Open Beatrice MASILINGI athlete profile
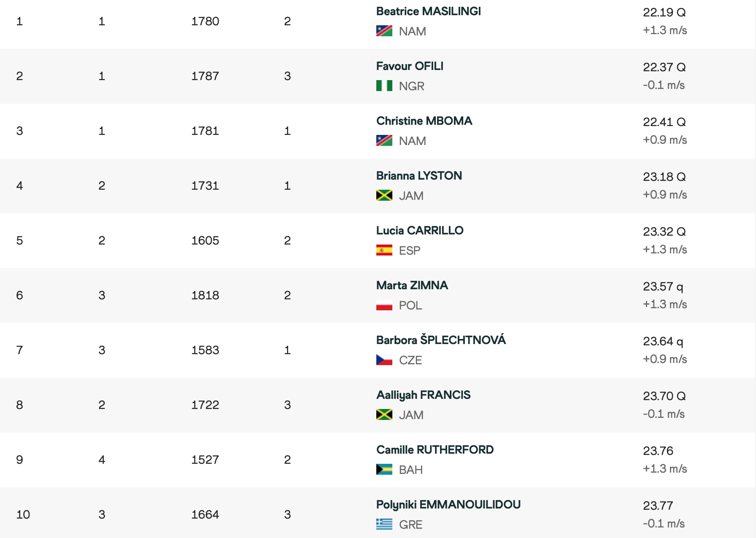756x538 pixels. point(428,11)
